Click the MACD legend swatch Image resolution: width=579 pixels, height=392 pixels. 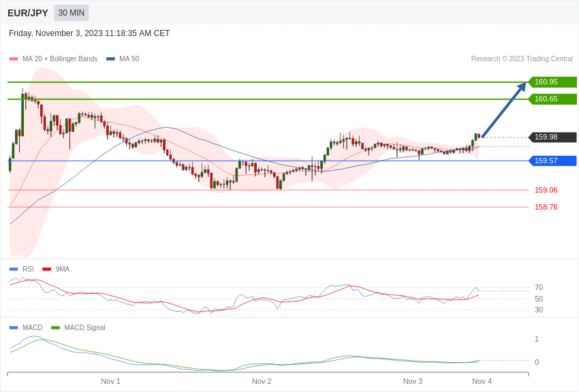[x=14, y=328]
